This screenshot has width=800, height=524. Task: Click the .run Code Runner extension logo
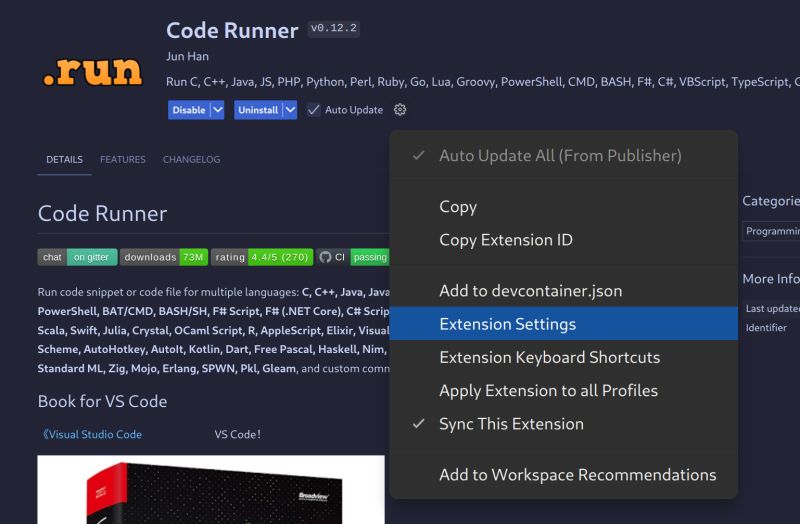(92, 71)
